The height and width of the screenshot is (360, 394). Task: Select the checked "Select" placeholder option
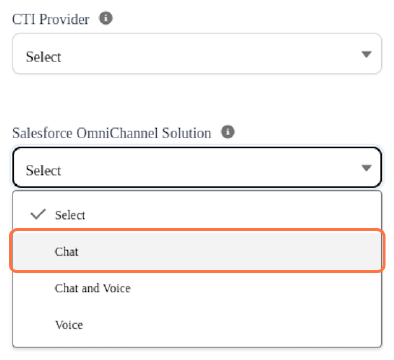point(197,215)
